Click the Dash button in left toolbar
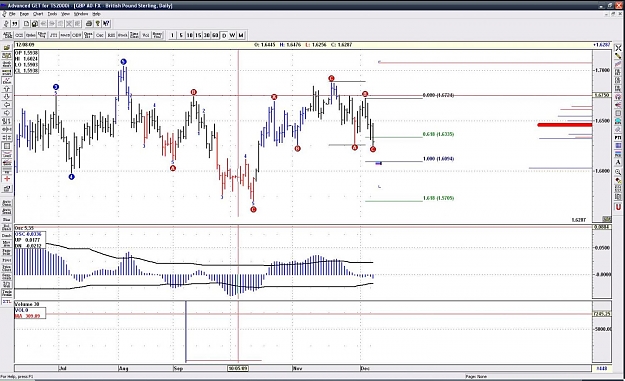The width and height of the screenshot is (625, 381). tap(7, 236)
